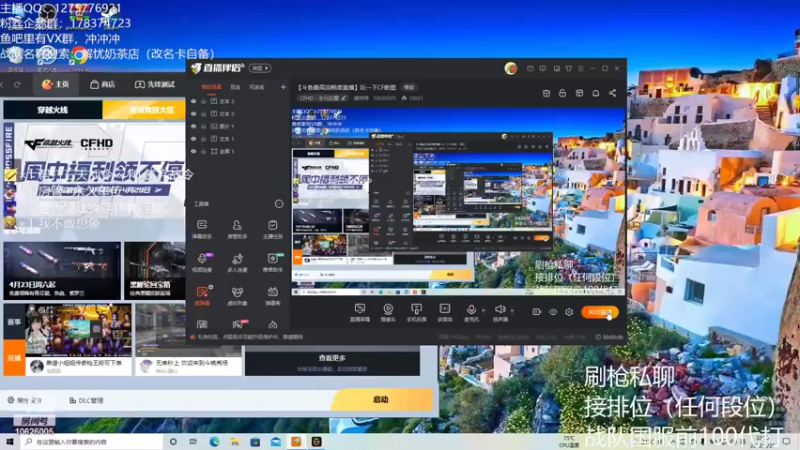Click the 查看更多 button in launcher
The image size is (800, 450).
[x=332, y=362]
